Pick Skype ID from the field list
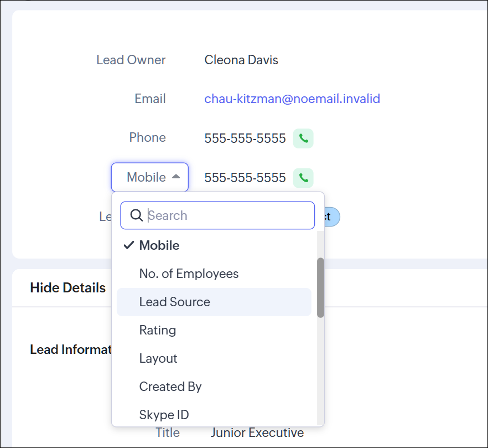The image size is (488, 448). (164, 414)
